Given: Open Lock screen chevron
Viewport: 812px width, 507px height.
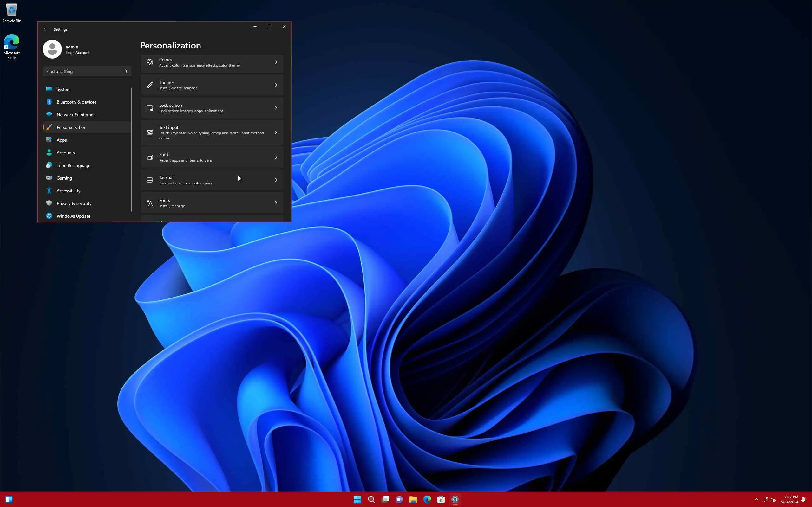Looking at the screenshot, I should pyautogui.click(x=276, y=108).
